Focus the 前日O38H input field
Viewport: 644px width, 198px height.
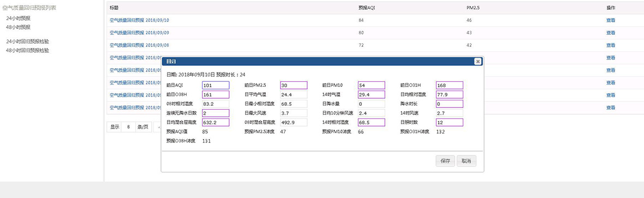(x=216, y=94)
